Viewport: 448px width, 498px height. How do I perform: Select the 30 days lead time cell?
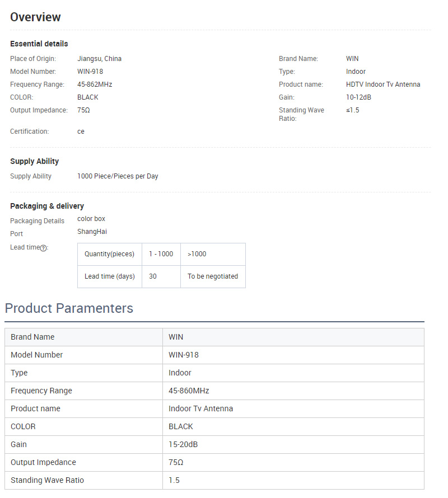153,276
